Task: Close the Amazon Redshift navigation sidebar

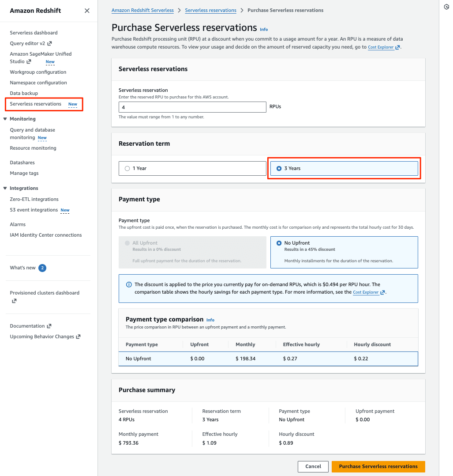Action: [x=87, y=10]
